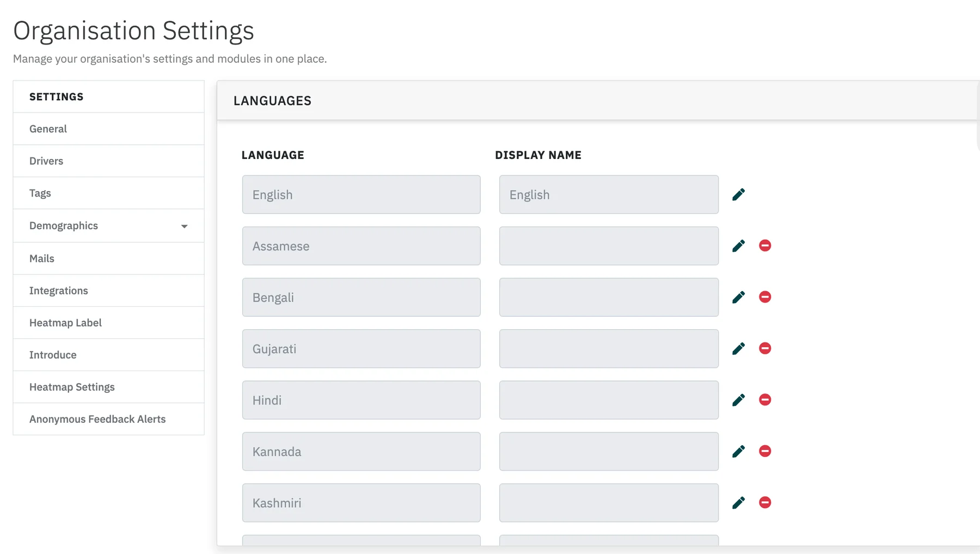Remove Gujarati with the red minus icon

(x=765, y=348)
